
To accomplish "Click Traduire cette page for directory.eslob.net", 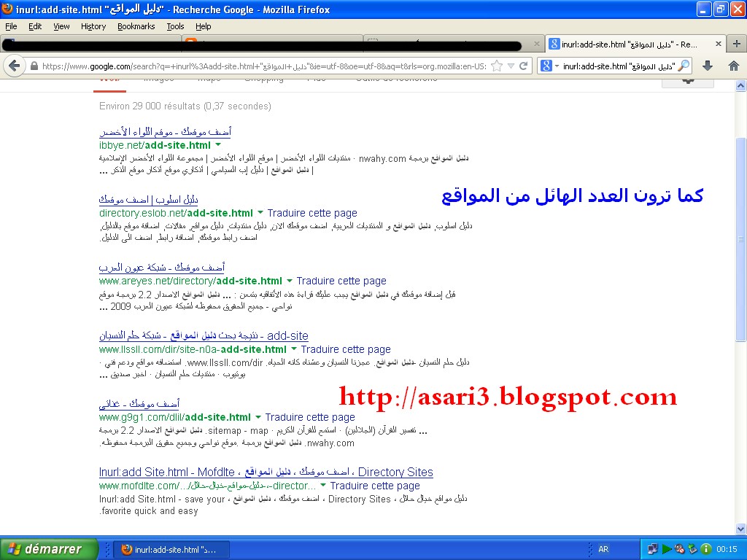I will pyautogui.click(x=312, y=213).
